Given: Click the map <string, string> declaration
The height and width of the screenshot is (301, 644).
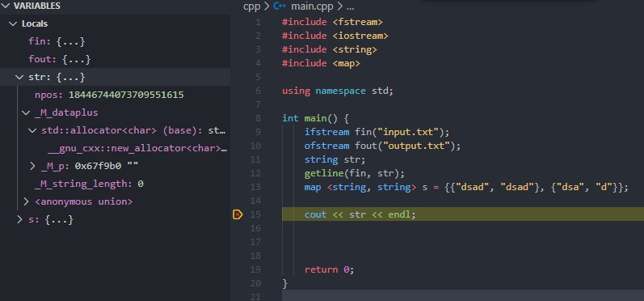Looking at the screenshot, I should click(466, 187).
